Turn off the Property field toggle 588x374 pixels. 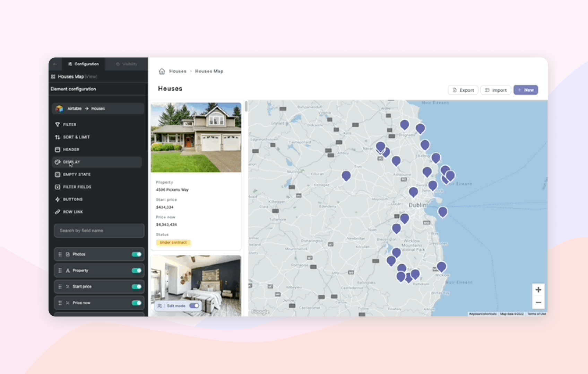pyautogui.click(x=136, y=270)
